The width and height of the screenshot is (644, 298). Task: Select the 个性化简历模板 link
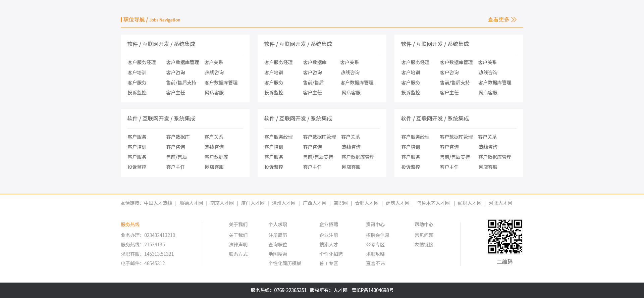point(285,263)
